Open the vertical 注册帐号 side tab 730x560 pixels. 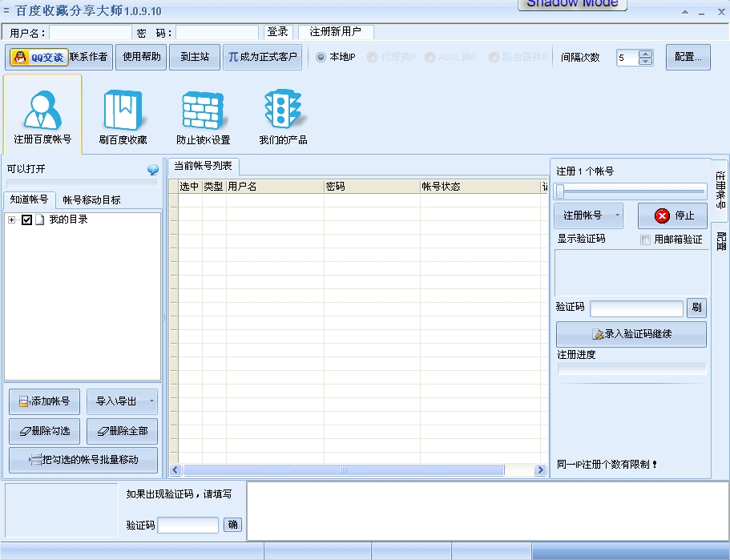pyautogui.click(x=720, y=189)
